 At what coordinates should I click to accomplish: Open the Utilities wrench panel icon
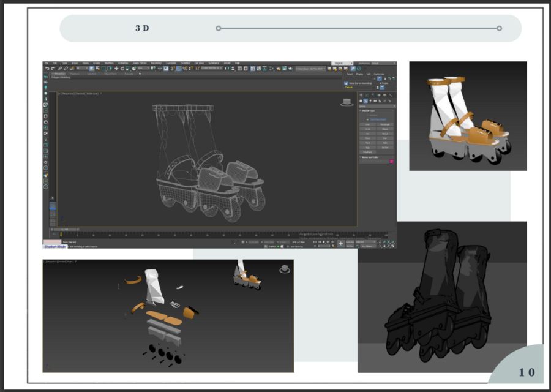pos(389,95)
